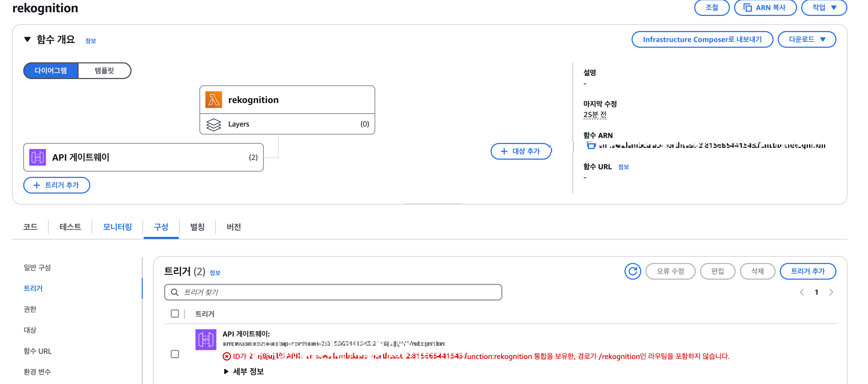
Task: Copy function ARN using copy icon
Action: (x=591, y=146)
